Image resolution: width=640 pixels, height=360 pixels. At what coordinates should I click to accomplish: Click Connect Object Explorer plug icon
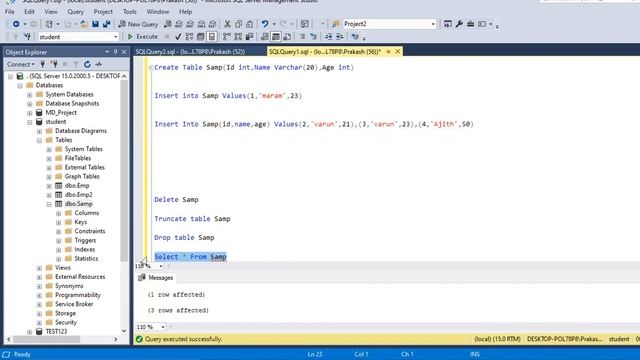pyautogui.click(x=42, y=64)
